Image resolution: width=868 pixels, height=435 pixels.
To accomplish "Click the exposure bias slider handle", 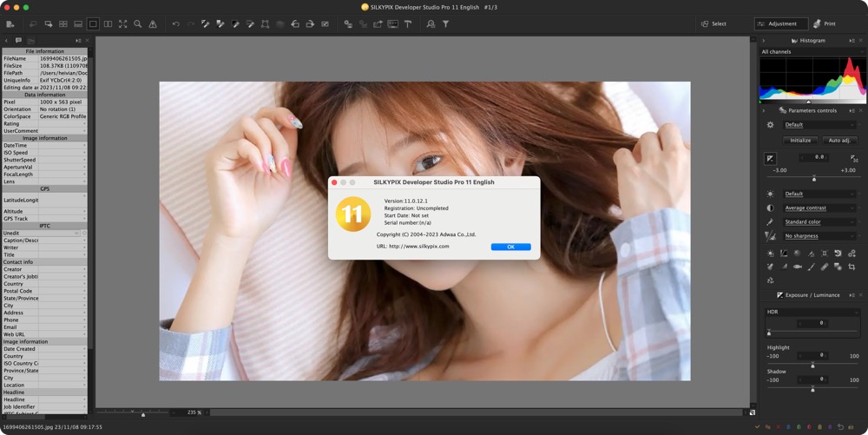I will coord(814,179).
